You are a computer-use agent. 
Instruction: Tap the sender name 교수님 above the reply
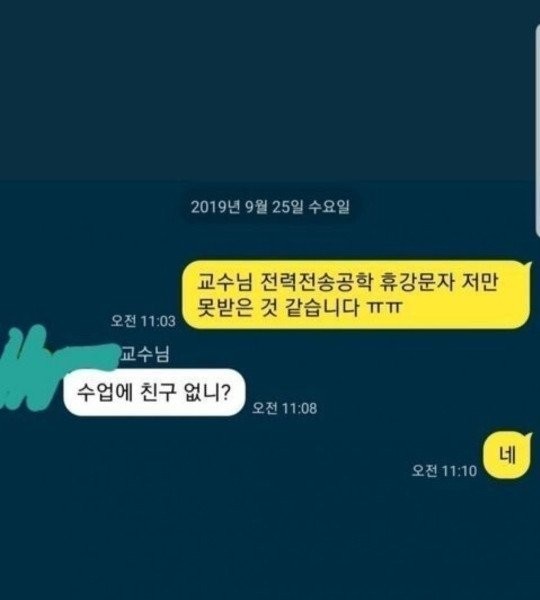145,354
